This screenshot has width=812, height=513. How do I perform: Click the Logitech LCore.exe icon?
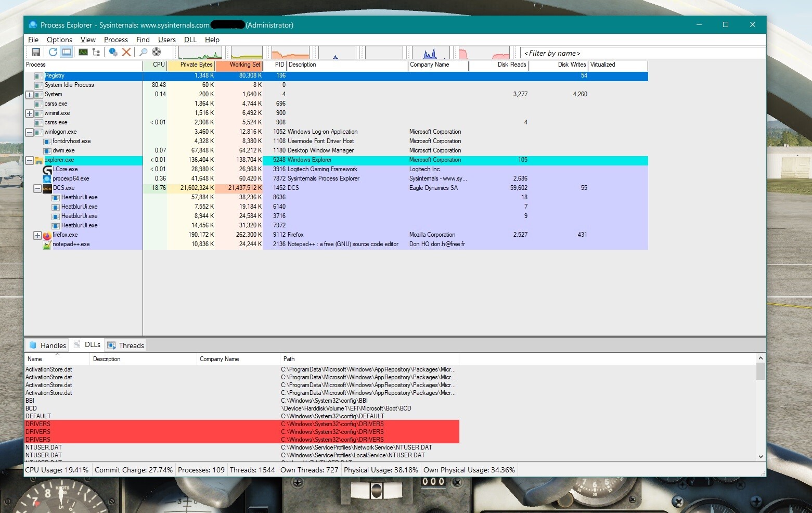[x=47, y=170]
